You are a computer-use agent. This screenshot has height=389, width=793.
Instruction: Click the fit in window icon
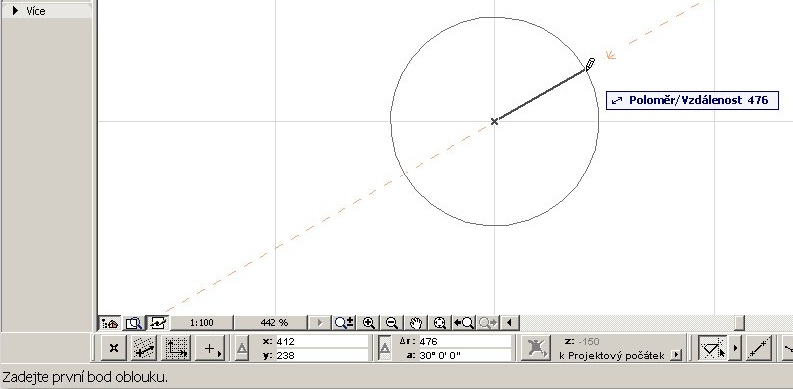[x=439, y=323]
